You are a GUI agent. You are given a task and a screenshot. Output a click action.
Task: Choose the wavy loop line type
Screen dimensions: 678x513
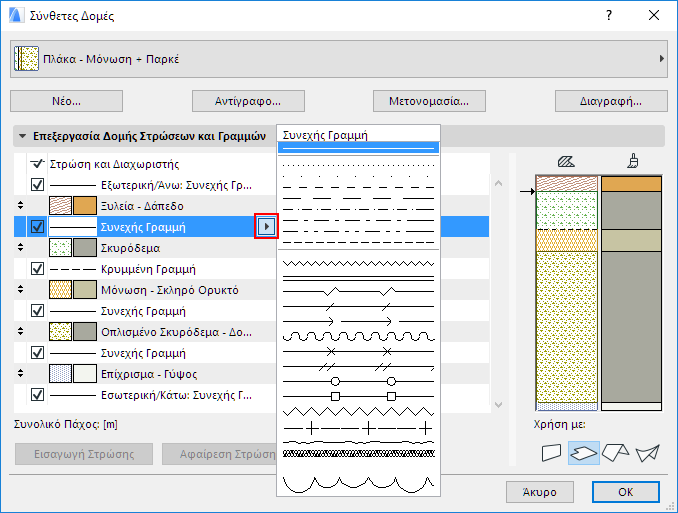(358, 337)
